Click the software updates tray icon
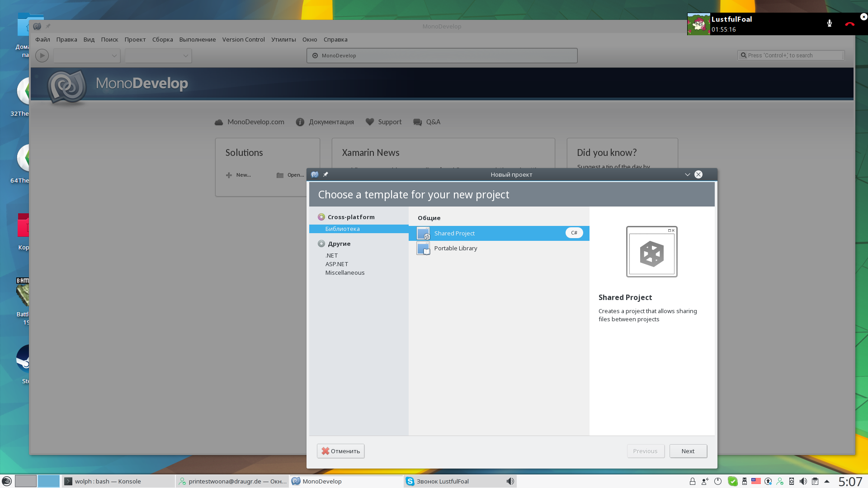868x488 pixels. [x=768, y=481]
